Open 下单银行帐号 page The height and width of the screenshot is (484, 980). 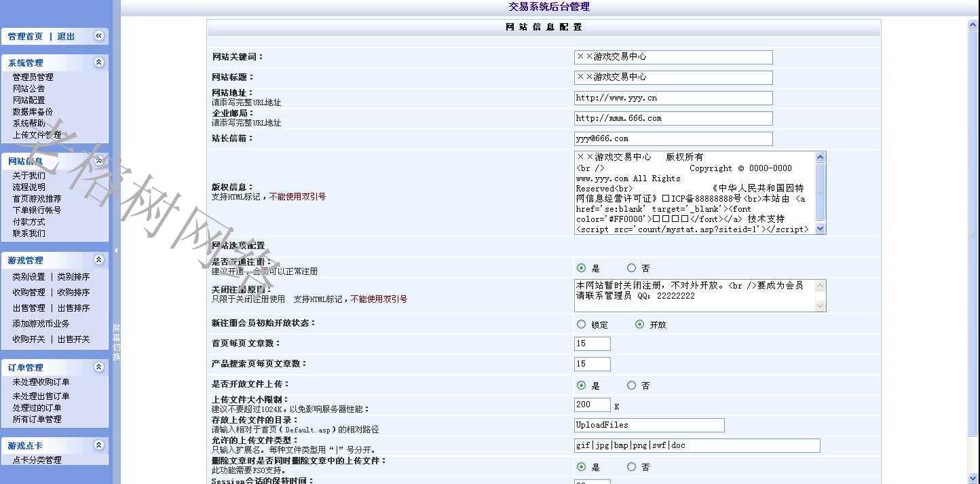[37, 210]
